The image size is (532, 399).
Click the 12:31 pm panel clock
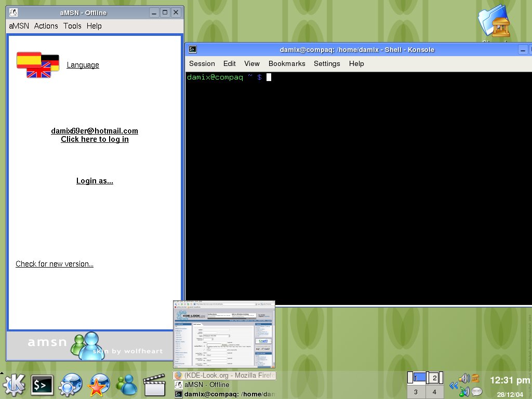pyautogui.click(x=510, y=380)
